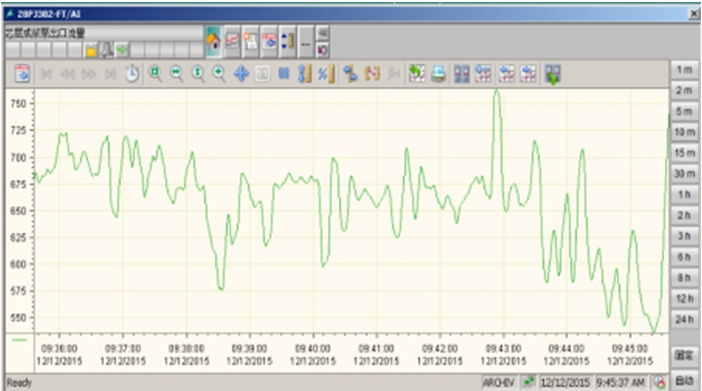Image resolution: width=702 pixels, height=391 pixels.
Task: Click the up-down arrows ruler icon
Action: [287, 42]
